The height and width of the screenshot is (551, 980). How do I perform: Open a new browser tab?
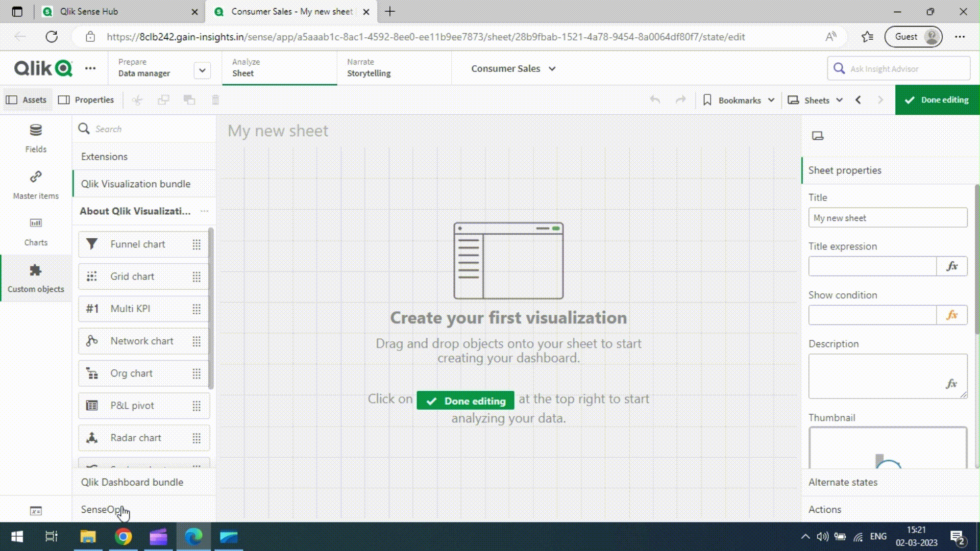coord(390,11)
